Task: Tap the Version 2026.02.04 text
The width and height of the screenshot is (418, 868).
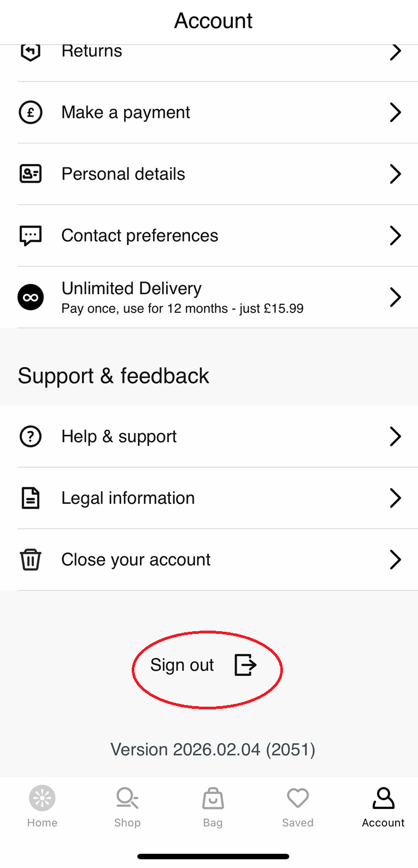Action: tap(213, 749)
